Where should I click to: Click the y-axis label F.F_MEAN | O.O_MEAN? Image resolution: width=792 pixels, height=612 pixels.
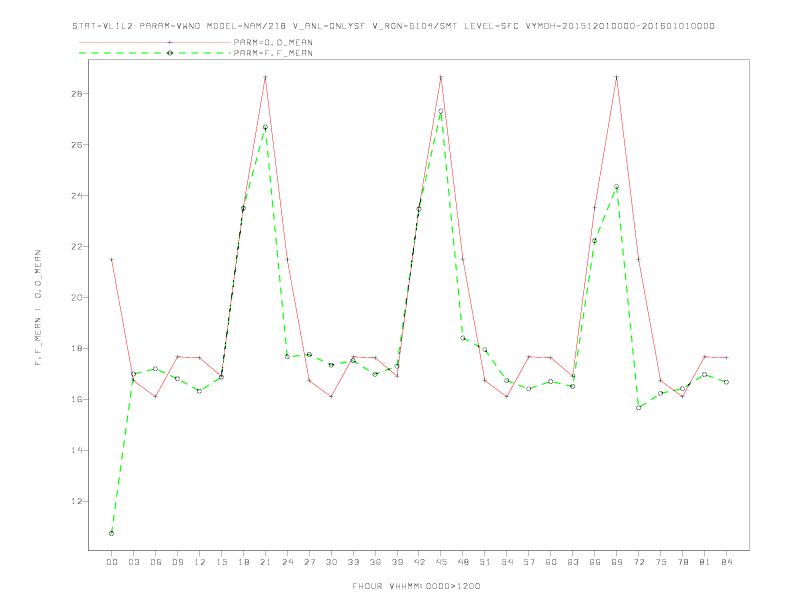tap(38, 308)
